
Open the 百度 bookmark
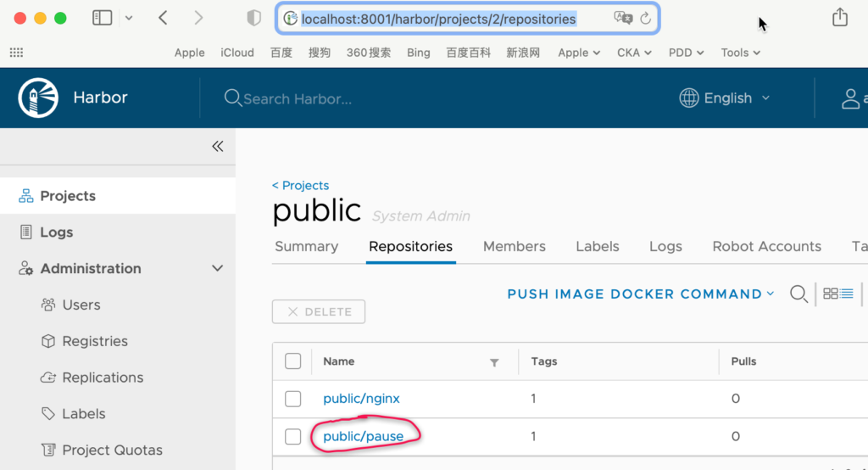tap(281, 53)
